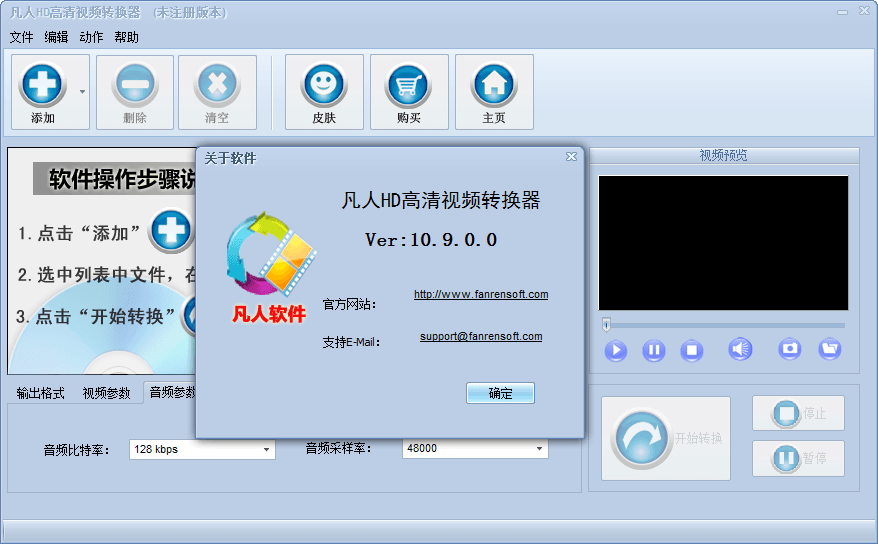This screenshot has width=878, height=544.
Task: Take a snapshot with the camera icon
Action: (x=790, y=349)
